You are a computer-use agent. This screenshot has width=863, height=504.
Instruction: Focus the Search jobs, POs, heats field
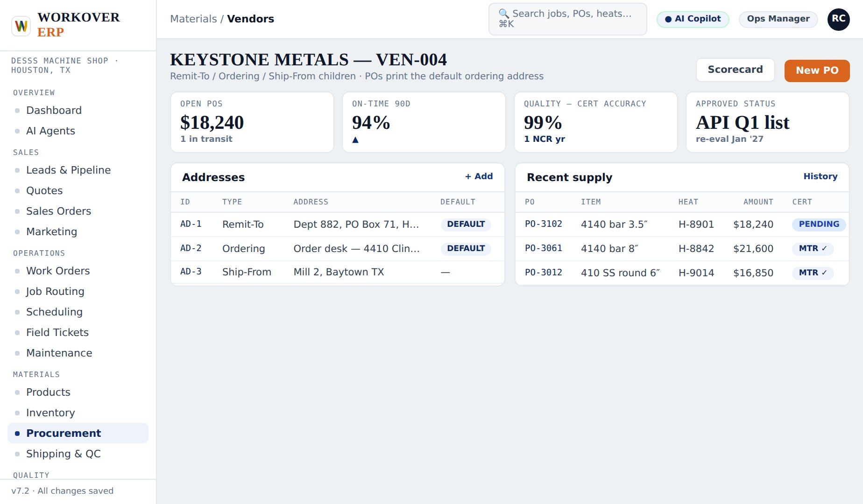(x=567, y=19)
